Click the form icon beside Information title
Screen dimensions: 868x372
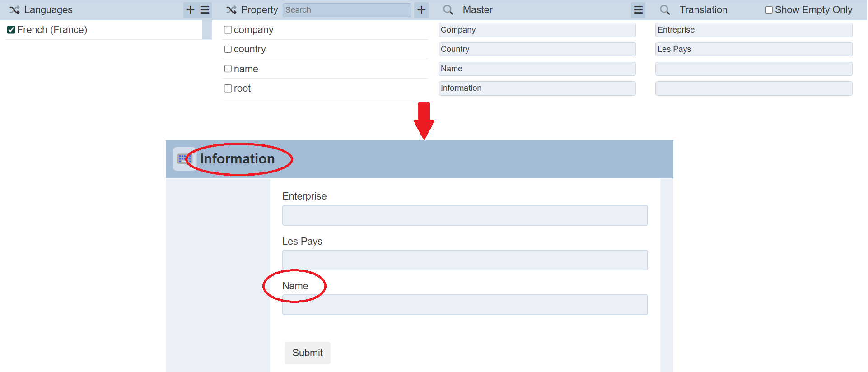coord(183,159)
